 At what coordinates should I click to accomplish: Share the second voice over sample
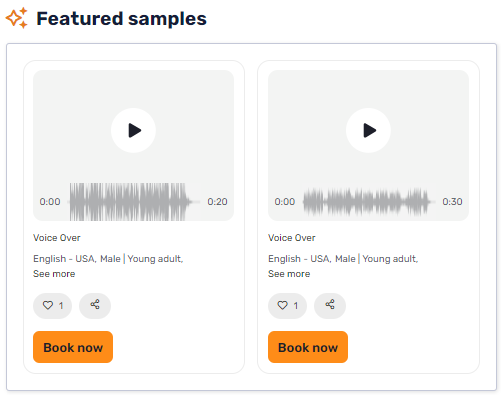pos(330,305)
